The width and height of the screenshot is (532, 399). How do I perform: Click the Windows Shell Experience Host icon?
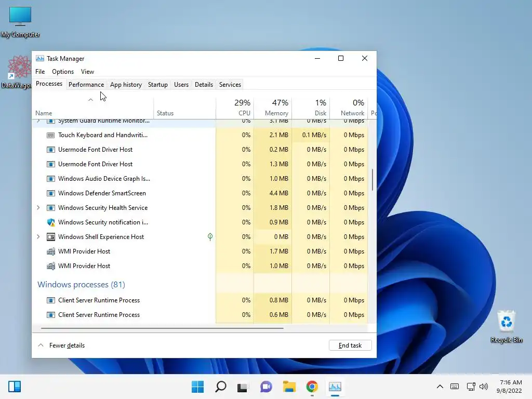50,237
